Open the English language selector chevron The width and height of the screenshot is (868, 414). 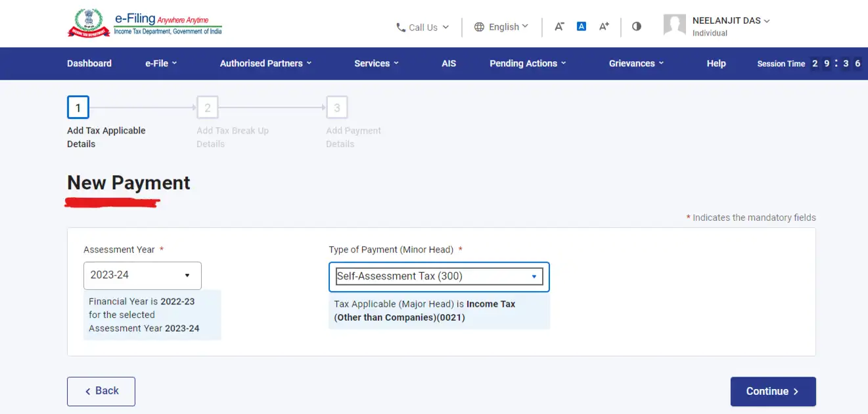(x=526, y=27)
